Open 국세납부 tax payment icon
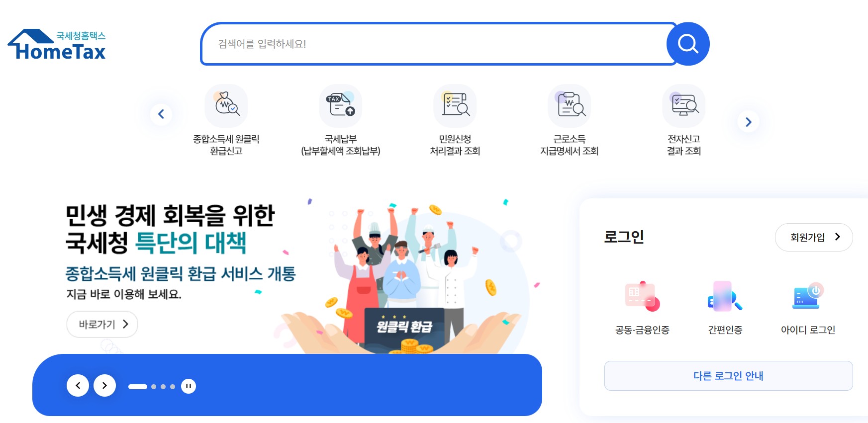Screen dimensions: 868x423 coord(341,106)
